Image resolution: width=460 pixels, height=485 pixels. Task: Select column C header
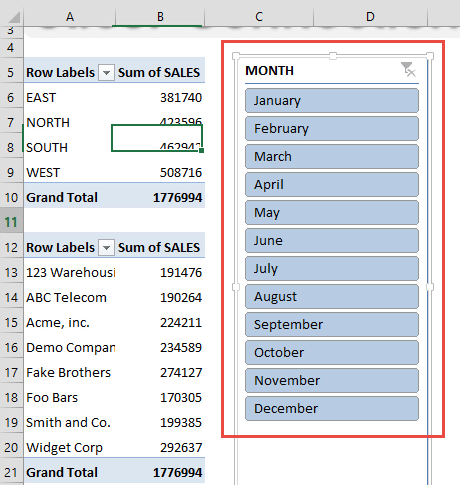[x=259, y=16]
